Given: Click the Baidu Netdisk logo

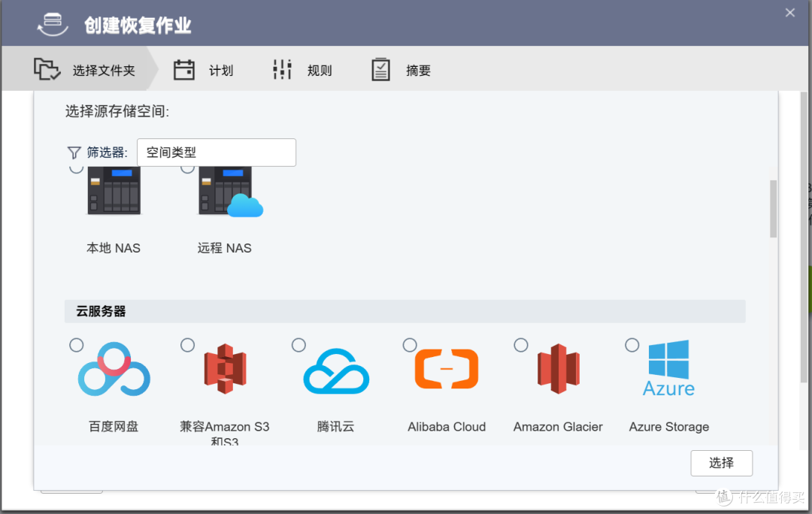Looking at the screenshot, I should [x=114, y=369].
